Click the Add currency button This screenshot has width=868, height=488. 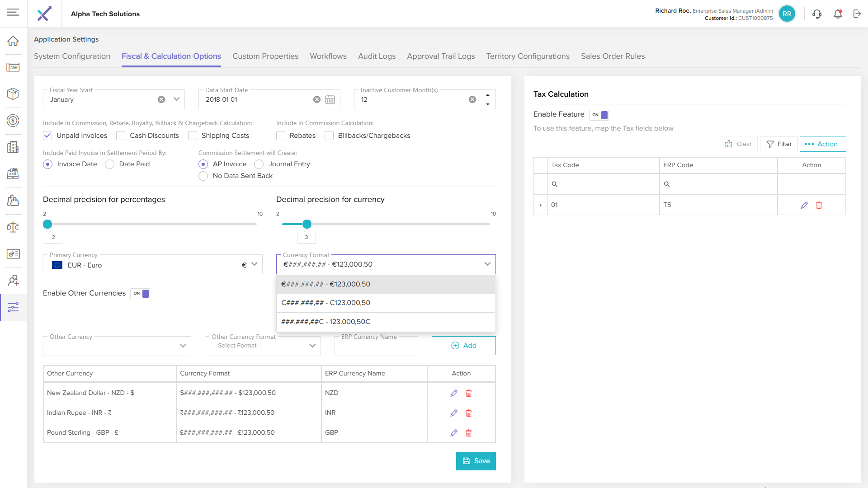pos(463,346)
